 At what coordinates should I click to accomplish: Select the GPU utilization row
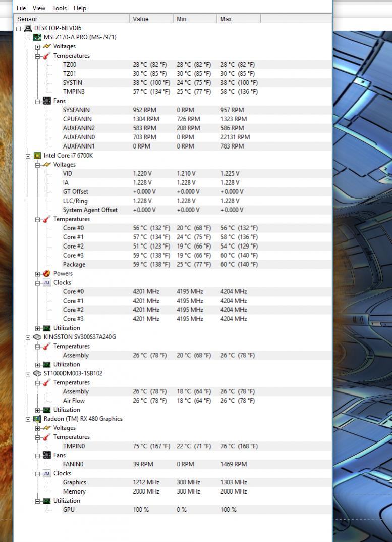coord(196,510)
